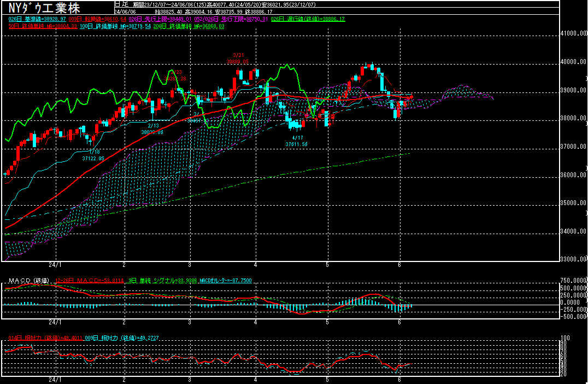The width and height of the screenshot is (588, 384).
Task: Click the chart title NYダウ工業株
Action: (x=44, y=8)
